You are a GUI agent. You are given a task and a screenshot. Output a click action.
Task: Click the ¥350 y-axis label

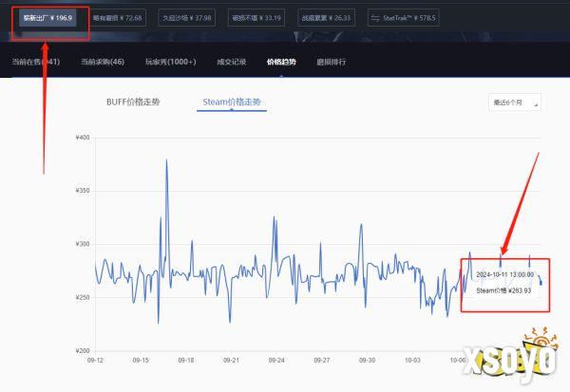(83, 191)
